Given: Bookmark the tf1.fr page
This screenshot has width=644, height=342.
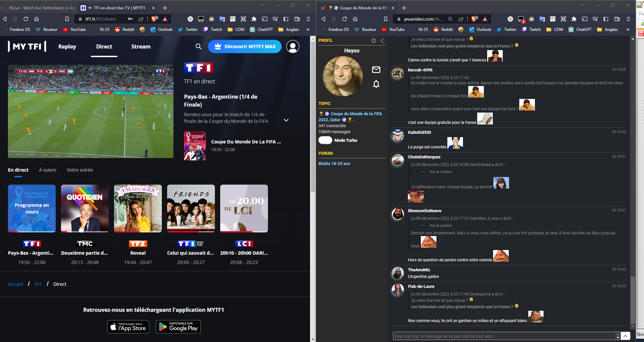Looking at the screenshot, I should click(67, 19).
